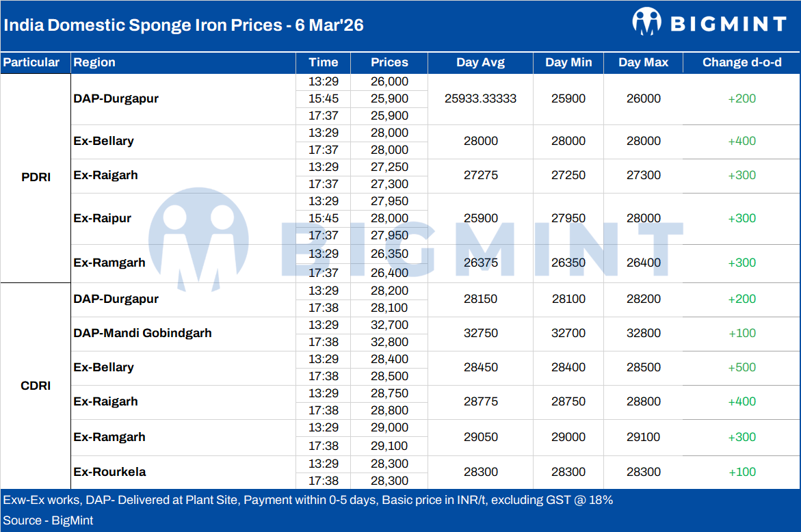Click the DAP-Mandi Gobindgarh region cell

click(x=142, y=334)
